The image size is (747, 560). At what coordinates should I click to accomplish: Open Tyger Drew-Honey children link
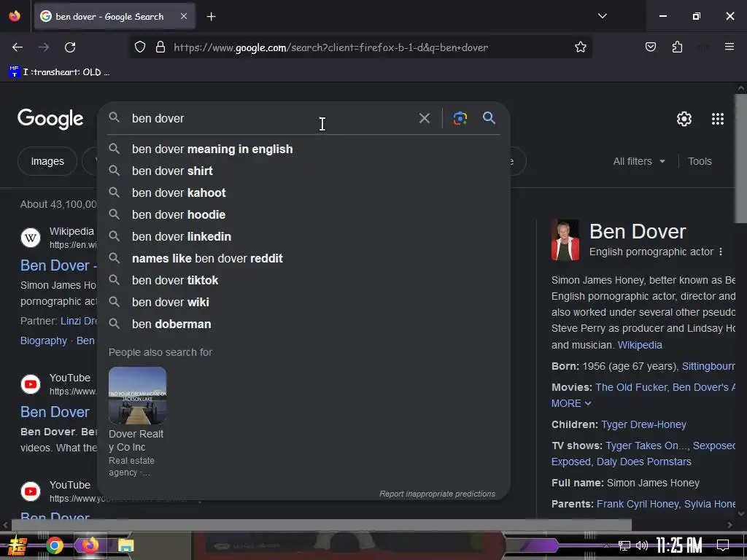tap(643, 424)
